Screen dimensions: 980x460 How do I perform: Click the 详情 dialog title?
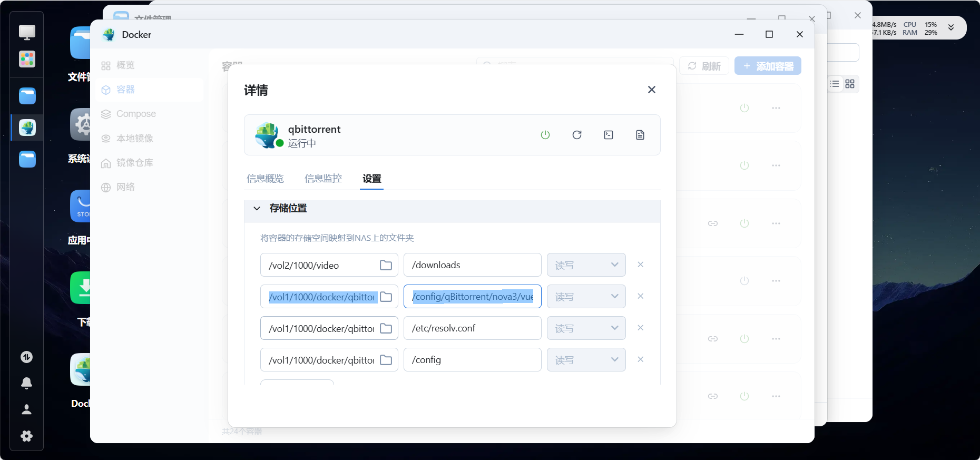pyautogui.click(x=256, y=90)
